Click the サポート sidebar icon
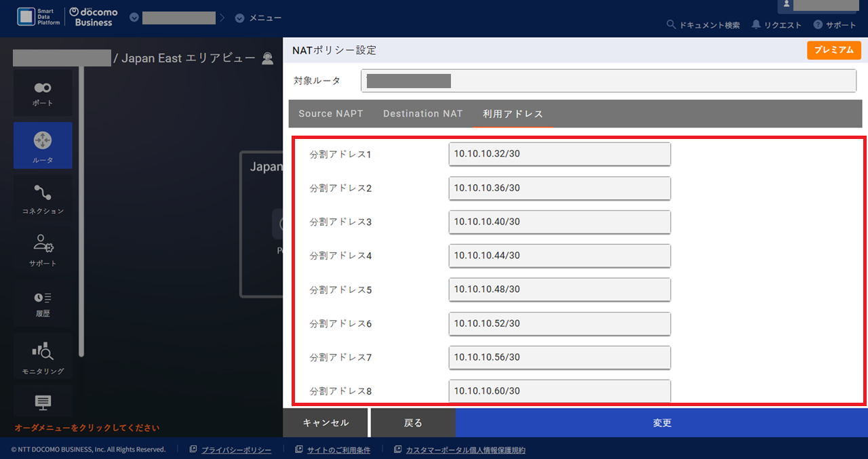 pyautogui.click(x=43, y=250)
